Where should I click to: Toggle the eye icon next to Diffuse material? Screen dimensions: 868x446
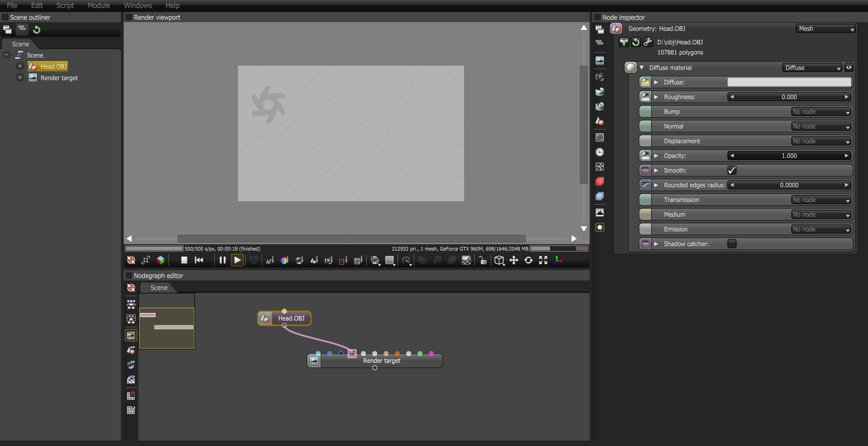tap(849, 67)
